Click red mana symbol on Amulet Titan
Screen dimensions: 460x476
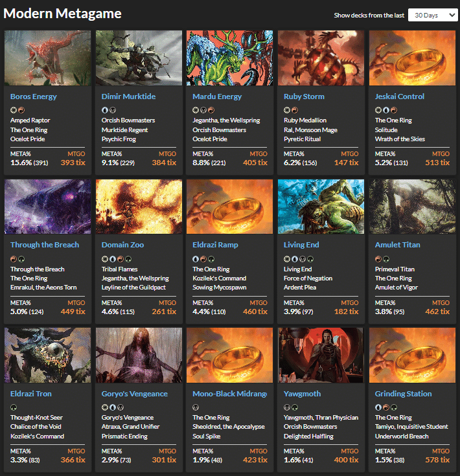[x=378, y=259]
